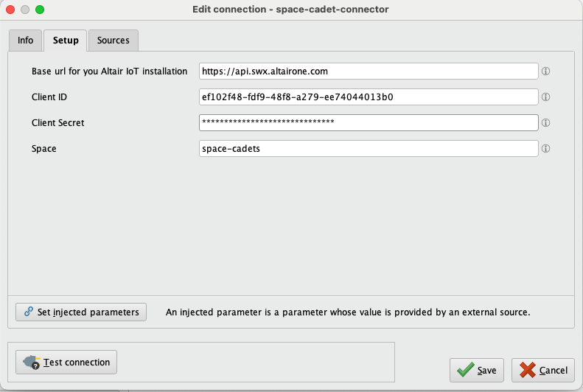Screen dimensions: 583x392
Task: Run Test connection
Action: point(66,363)
